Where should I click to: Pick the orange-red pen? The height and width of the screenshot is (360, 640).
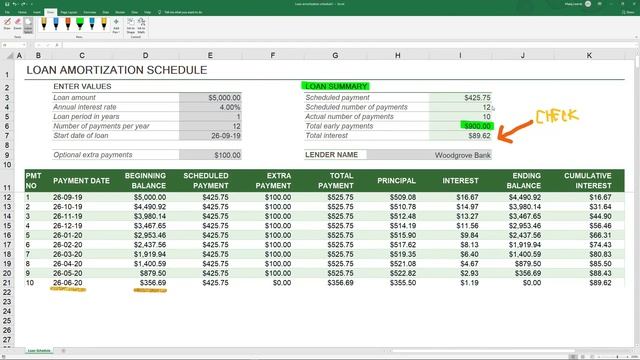pyautogui.click(x=68, y=24)
